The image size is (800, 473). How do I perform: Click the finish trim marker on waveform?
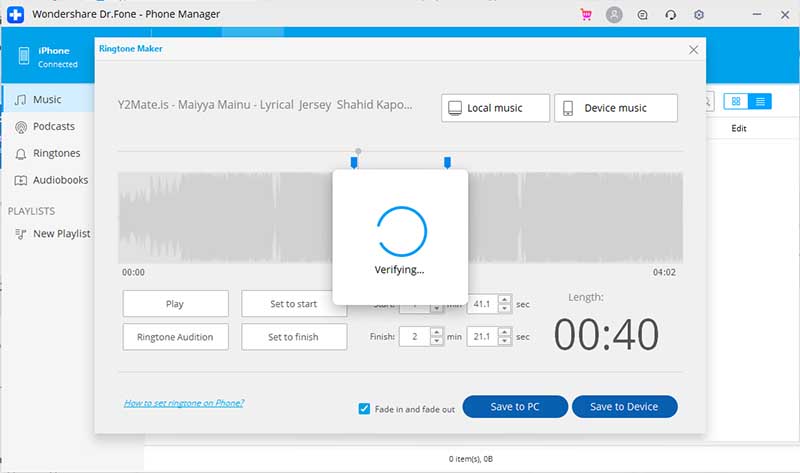tap(447, 163)
